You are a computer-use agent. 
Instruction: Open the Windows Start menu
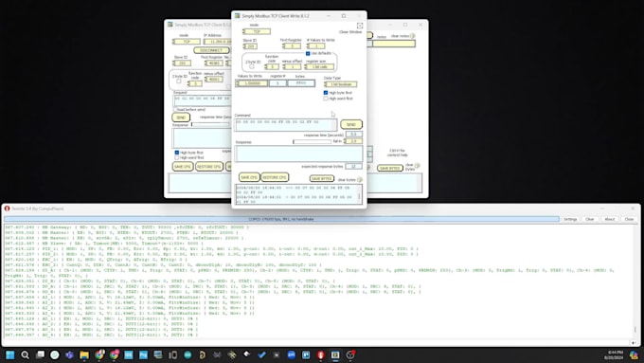pos(9,354)
